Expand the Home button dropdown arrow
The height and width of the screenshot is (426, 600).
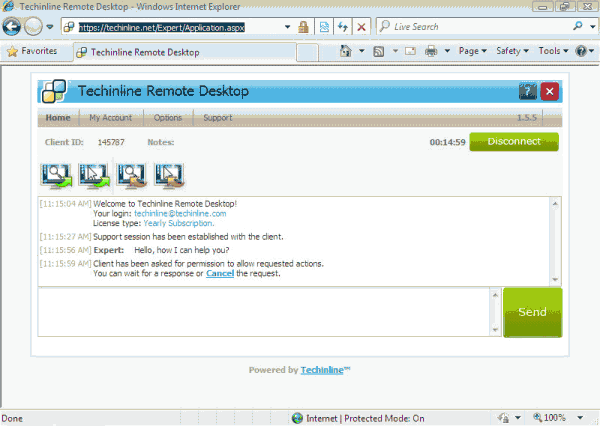point(362,51)
